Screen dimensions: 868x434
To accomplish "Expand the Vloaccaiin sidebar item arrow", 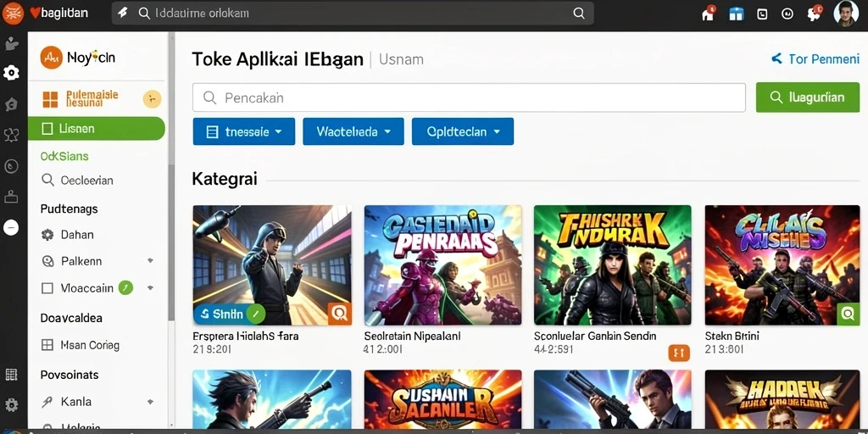I will click(150, 288).
